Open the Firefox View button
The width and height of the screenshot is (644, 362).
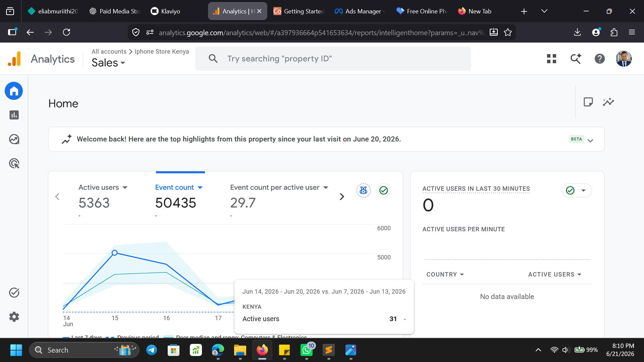[x=10, y=11]
